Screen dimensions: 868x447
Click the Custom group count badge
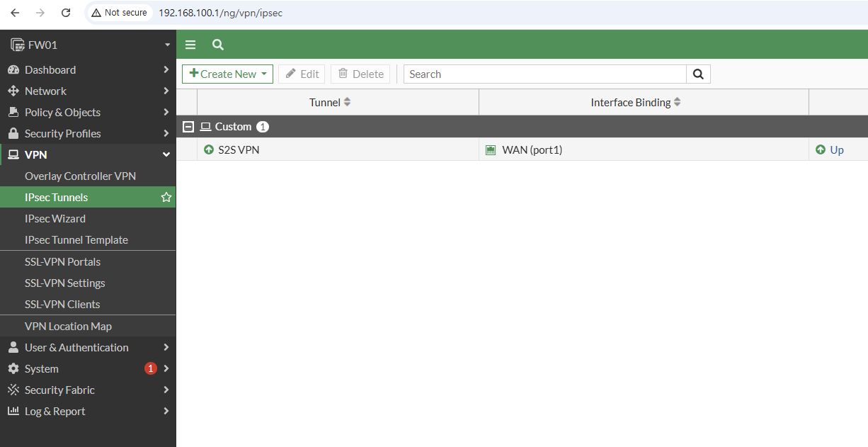click(x=263, y=127)
